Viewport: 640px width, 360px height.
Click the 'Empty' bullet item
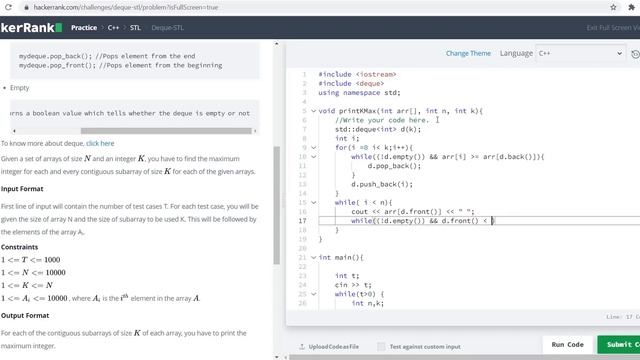[20, 88]
